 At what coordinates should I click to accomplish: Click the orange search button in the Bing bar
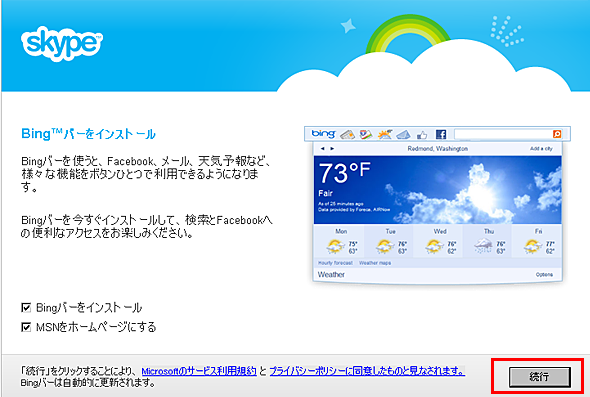[x=557, y=134]
